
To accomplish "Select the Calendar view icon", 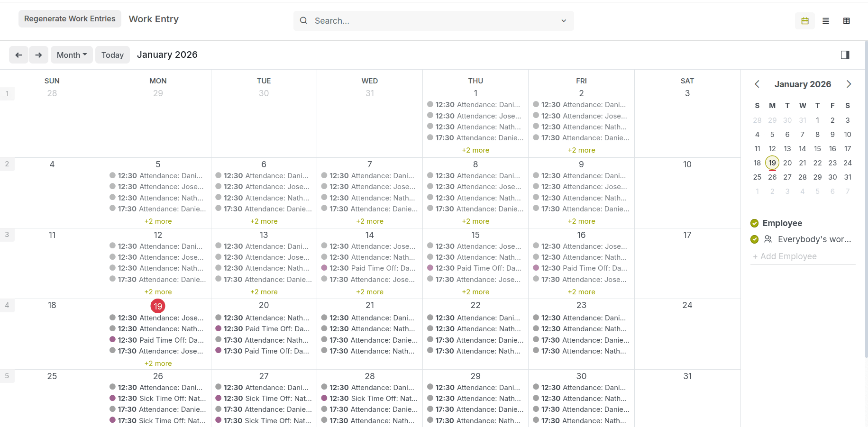I will (804, 21).
